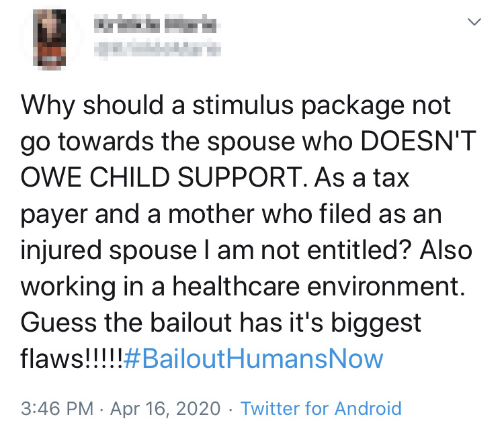Expand the down-arrow at the tweet's top right
The height and width of the screenshot is (423, 504).
[x=474, y=22]
